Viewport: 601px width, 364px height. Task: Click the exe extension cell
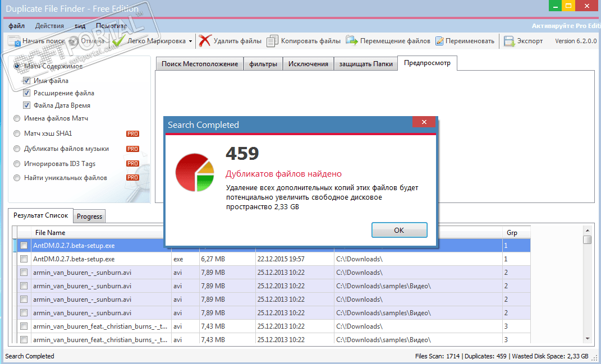(186, 259)
